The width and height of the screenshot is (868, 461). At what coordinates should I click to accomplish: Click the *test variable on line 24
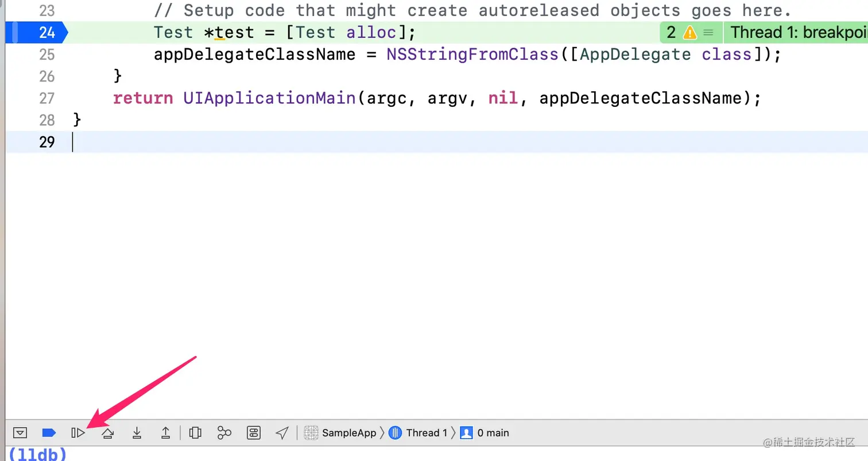pos(229,33)
